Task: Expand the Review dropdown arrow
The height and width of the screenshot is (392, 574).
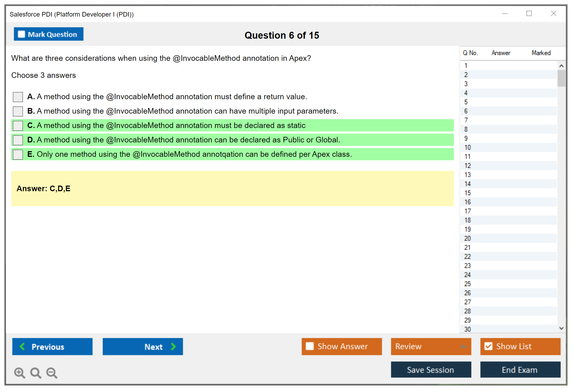Action: (x=463, y=346)
